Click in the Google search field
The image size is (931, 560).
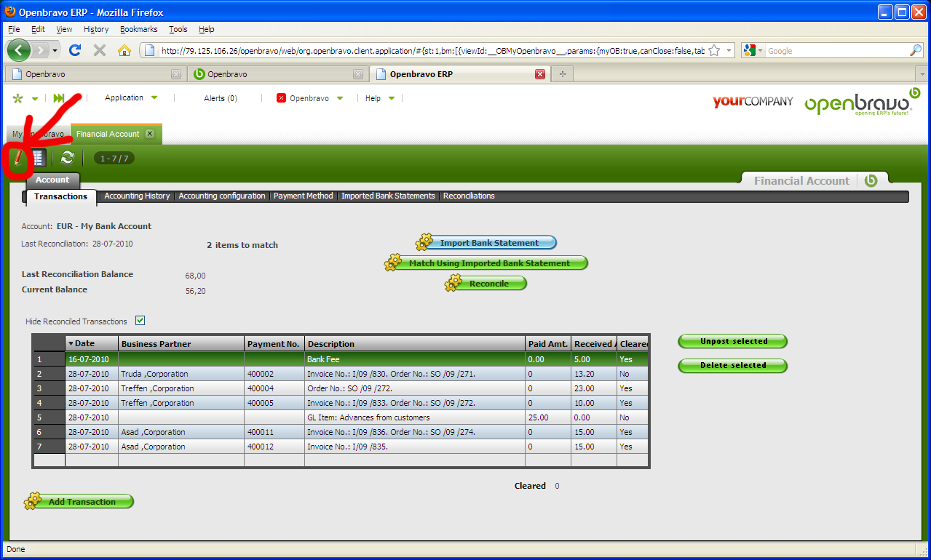[836, 51]
